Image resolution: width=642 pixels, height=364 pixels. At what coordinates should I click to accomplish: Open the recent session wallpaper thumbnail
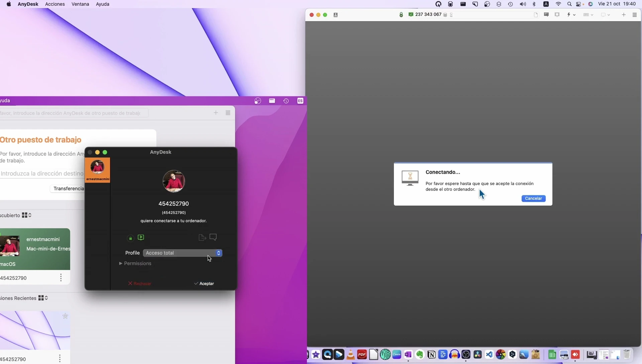(35, 331)
